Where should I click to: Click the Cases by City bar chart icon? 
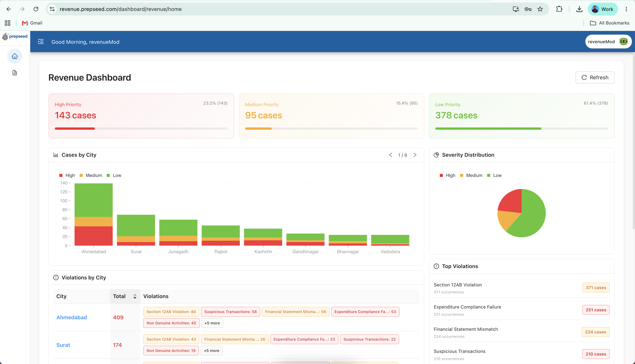[56, 155]
